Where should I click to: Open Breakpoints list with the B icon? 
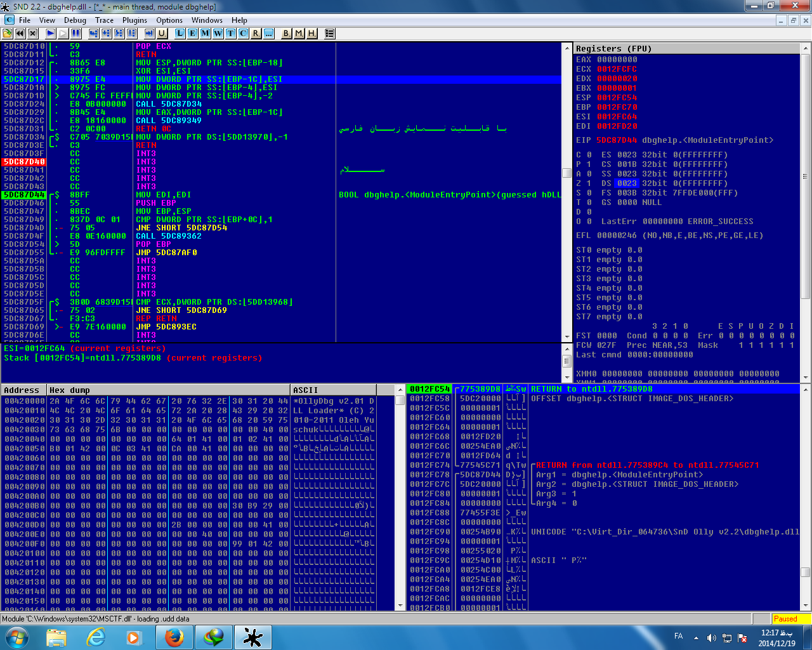(286, 33)
